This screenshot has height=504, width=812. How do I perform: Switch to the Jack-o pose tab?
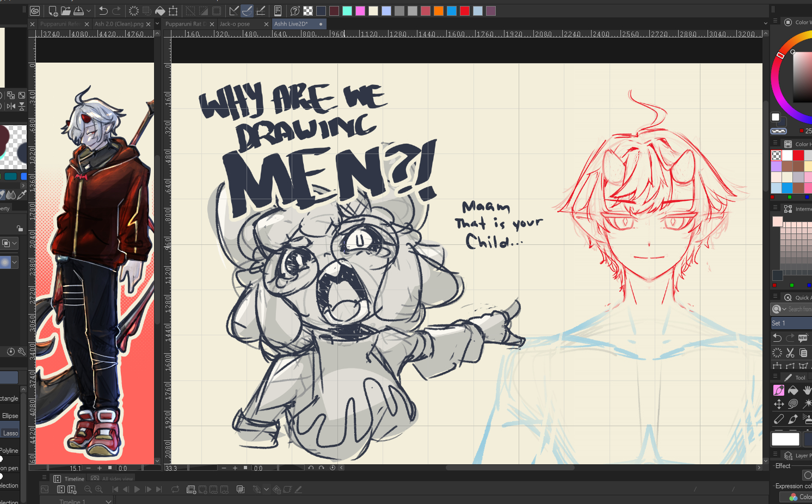tap(235, 24)
